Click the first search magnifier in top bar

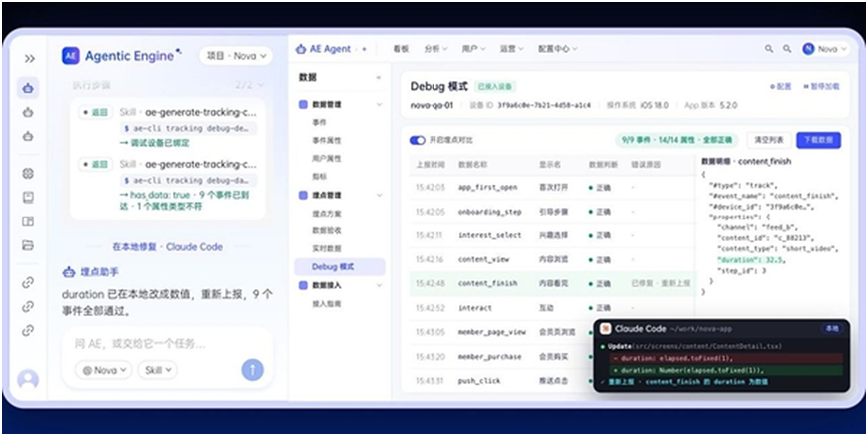[x=769, y=49]
